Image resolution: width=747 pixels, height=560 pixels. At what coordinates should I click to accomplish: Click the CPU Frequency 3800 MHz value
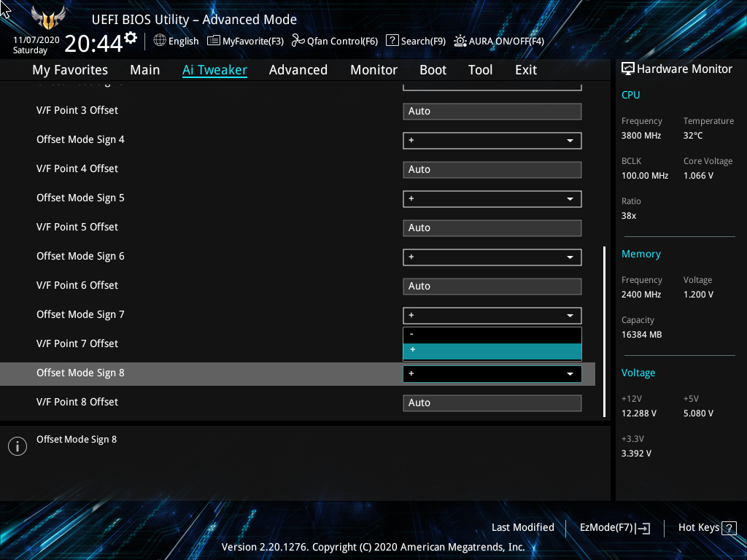[x=641, y=136]
